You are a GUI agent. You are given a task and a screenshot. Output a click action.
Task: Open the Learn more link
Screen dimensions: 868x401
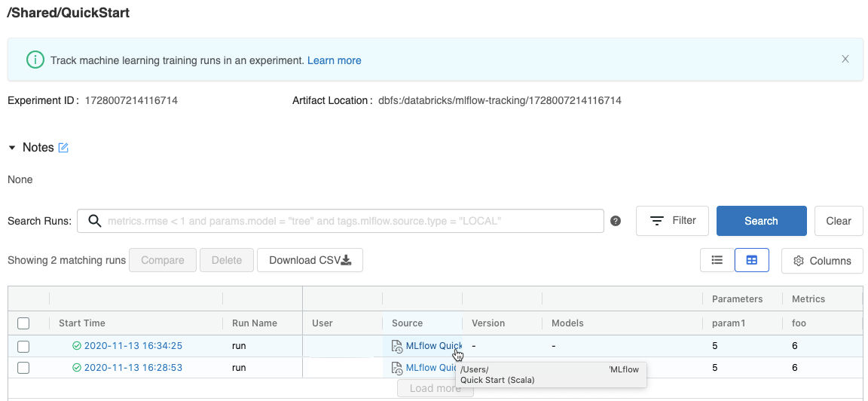tap(334, 60)
